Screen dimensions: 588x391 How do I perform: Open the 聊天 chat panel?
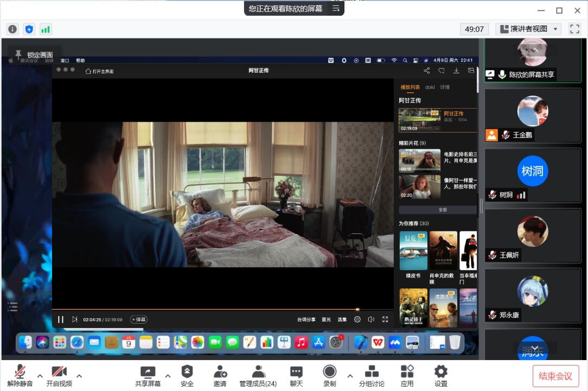pos(296,376)
